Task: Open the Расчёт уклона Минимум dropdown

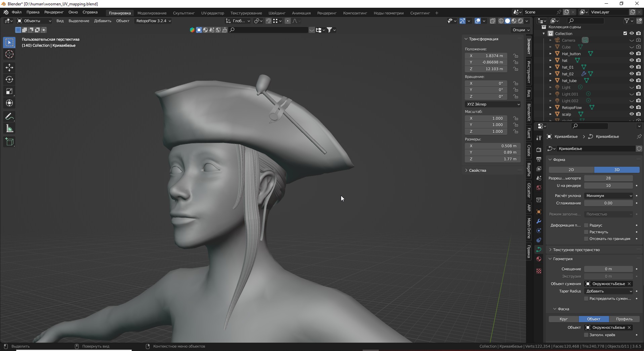Action: point(609,196)
